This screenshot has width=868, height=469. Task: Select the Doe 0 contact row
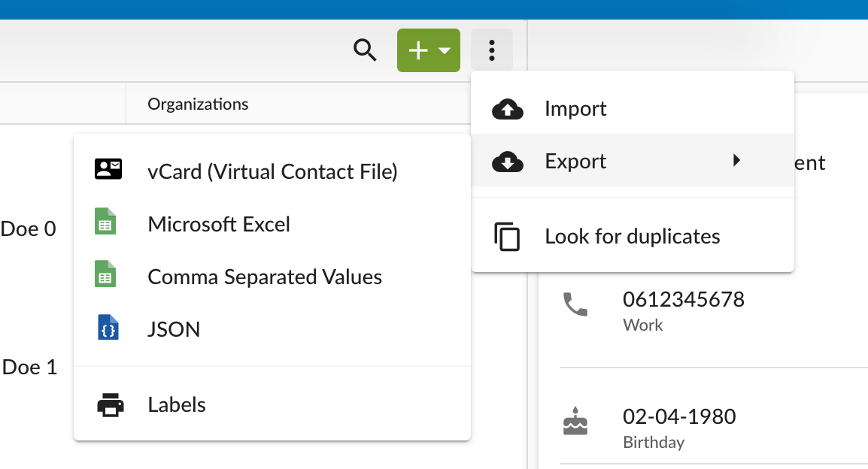[x=29, y=228]
